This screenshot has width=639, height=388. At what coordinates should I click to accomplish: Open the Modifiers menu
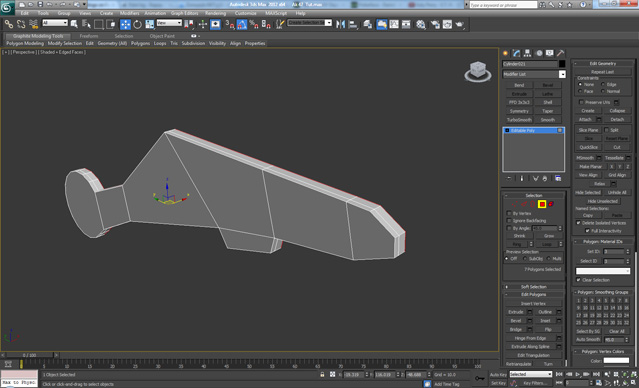point(129,13)
